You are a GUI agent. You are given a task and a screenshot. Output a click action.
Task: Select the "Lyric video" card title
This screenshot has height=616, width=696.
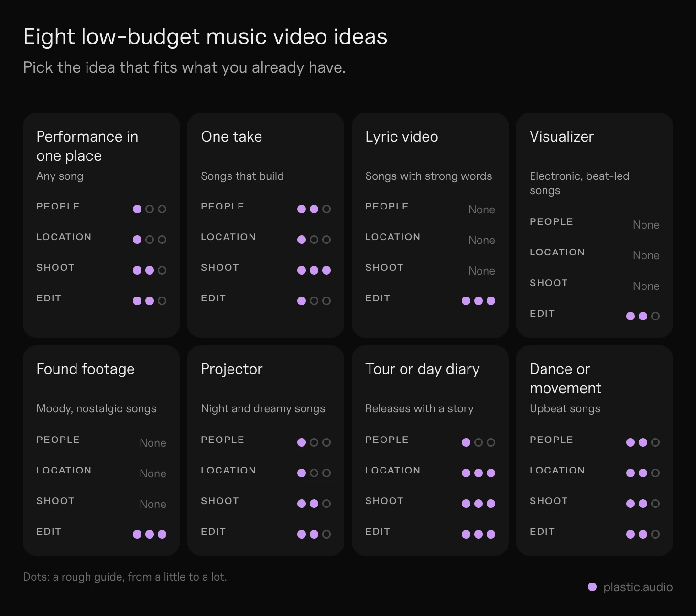click(x=402, y=137)
